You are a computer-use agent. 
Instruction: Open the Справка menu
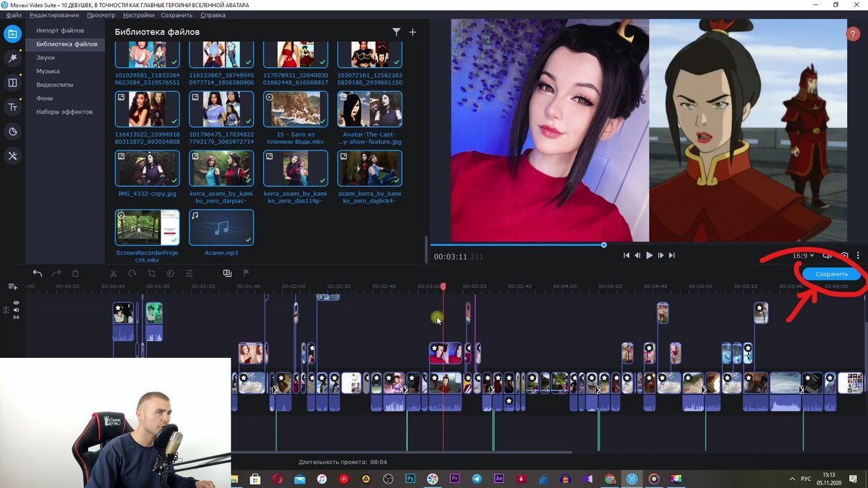tap(213, 15)
